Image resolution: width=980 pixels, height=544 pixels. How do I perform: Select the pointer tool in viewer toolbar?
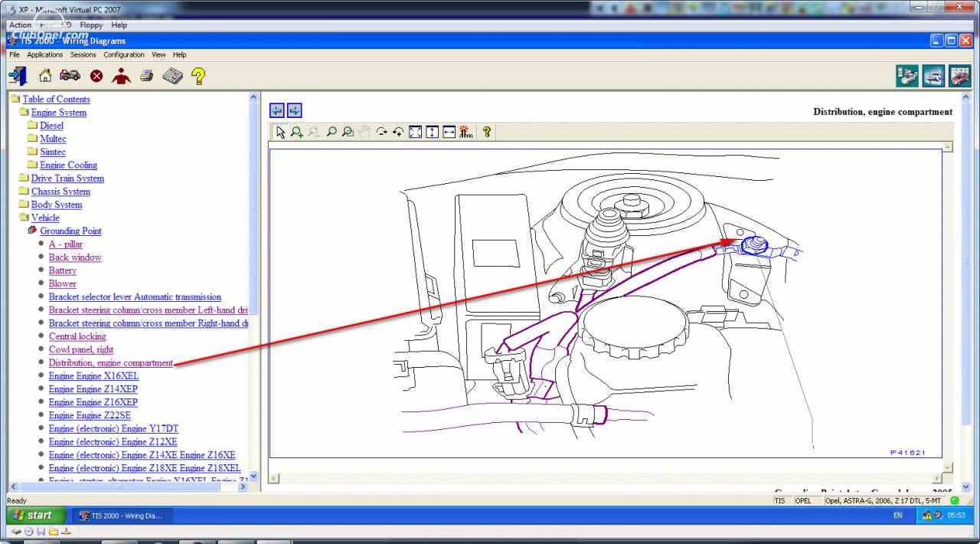coord(280,132)
